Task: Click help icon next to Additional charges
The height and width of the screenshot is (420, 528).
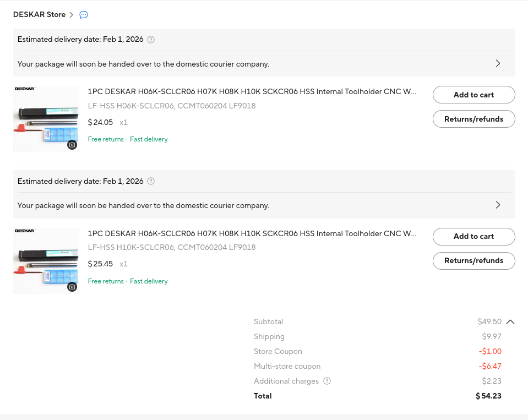Action: pos(327,381)
